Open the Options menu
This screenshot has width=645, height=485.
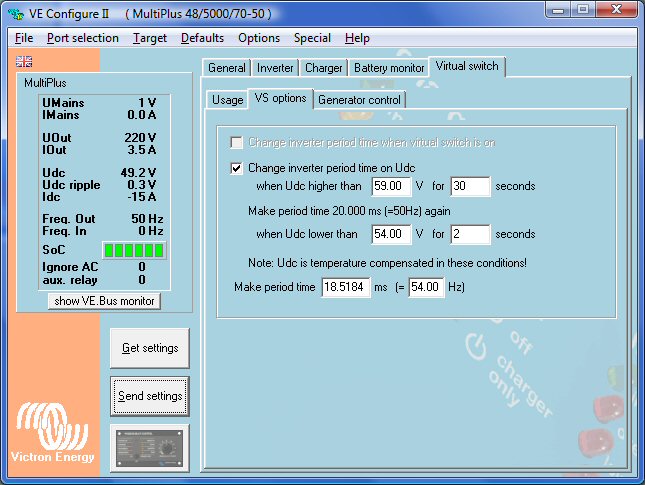point(259,38)
